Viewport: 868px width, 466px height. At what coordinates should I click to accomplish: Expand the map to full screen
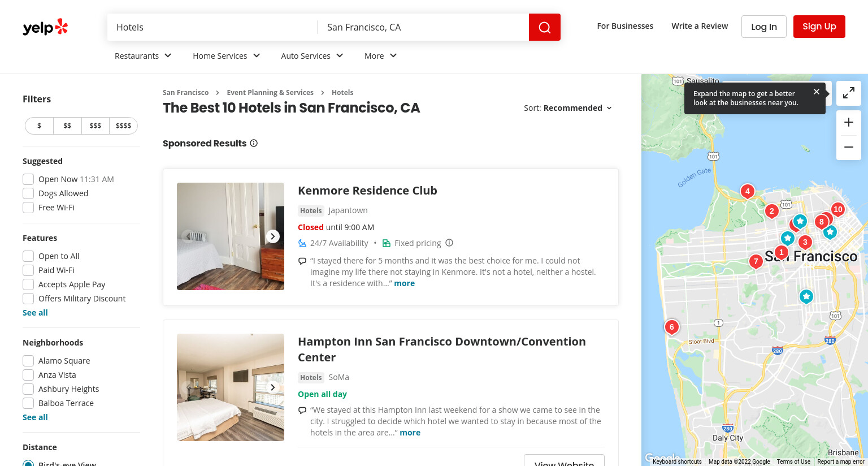click(x=848, y=93)
